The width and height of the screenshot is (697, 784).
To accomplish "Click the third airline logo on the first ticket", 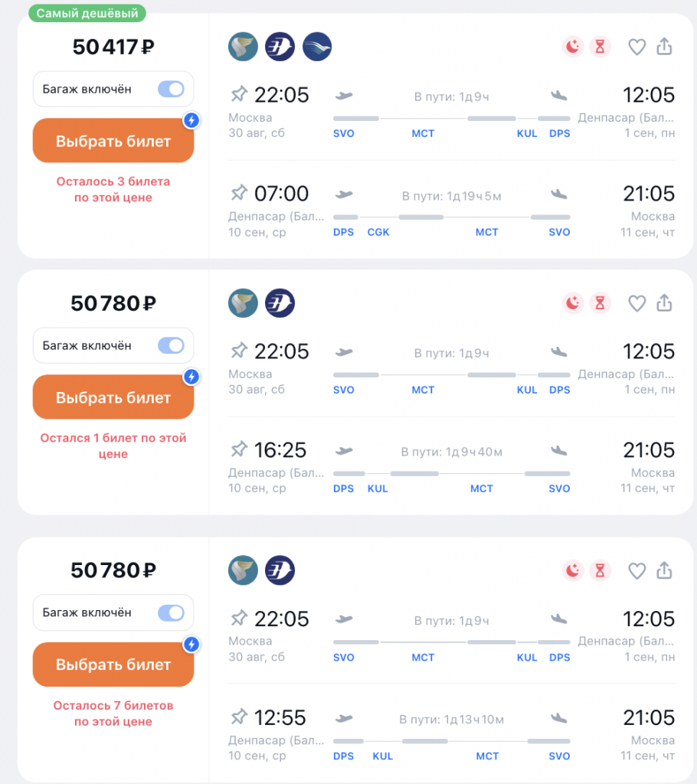I will click(x=317, y=47).
